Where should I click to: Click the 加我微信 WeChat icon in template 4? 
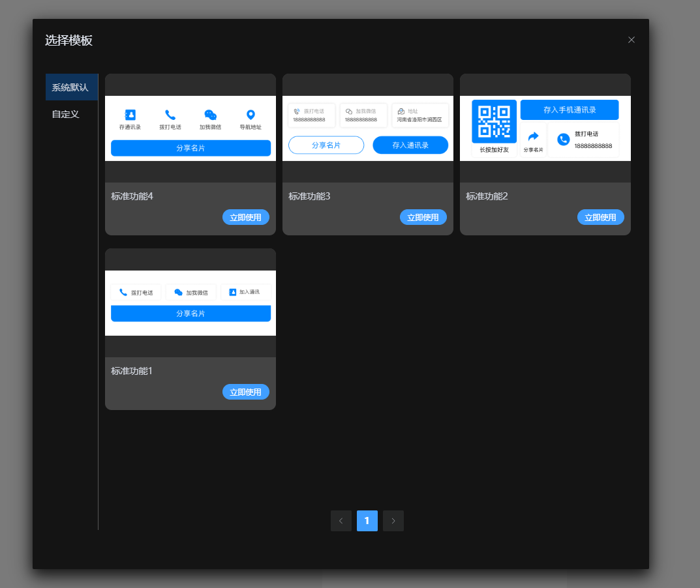coord(210,115)
